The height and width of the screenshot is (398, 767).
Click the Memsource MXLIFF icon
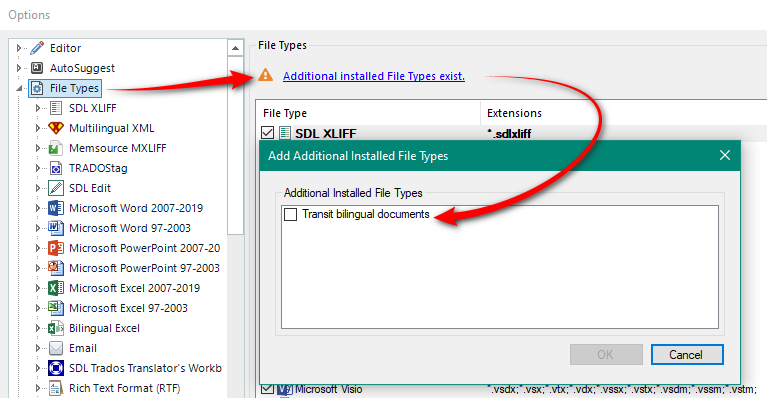tap(56, 148)
